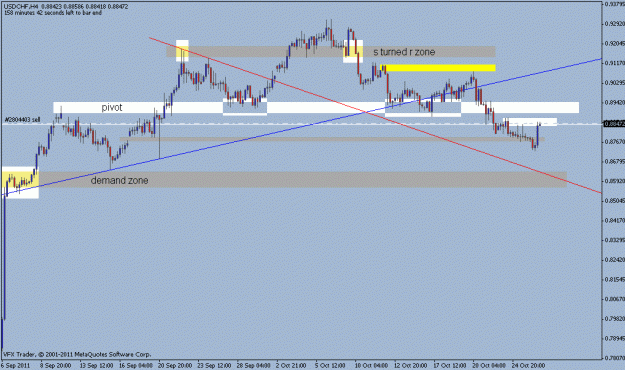This screenshot has width=625, height=370.
Task: Click the '20 Sep 20:00' date label
Action: (175, 365)
